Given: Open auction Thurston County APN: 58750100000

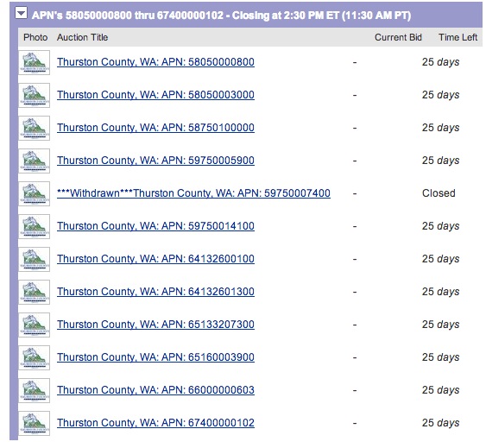Looking at the screenshot, I should click(x=155, y=128).
